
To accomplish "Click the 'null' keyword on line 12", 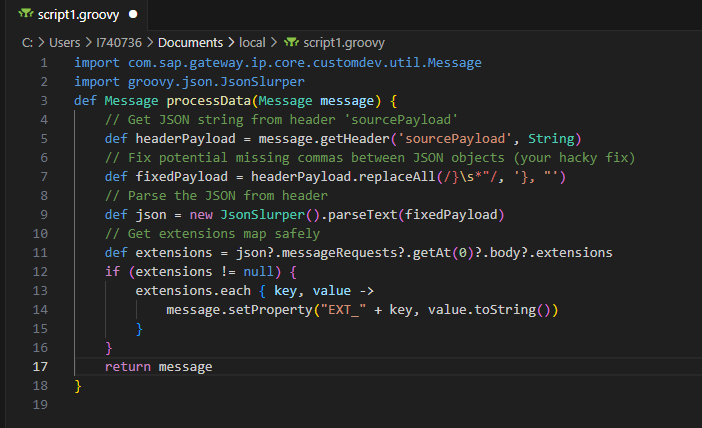I will tap(258, 272).
